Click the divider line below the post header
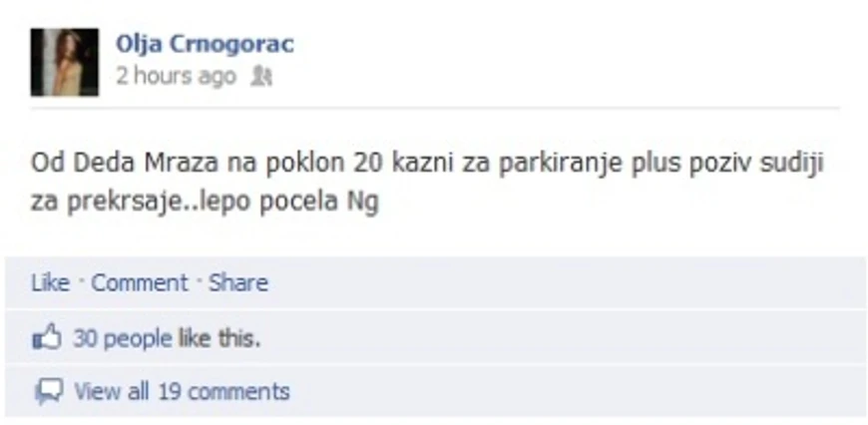Viewport: 868px width, 425px height. pyautogui.click(x=435, y=109)
